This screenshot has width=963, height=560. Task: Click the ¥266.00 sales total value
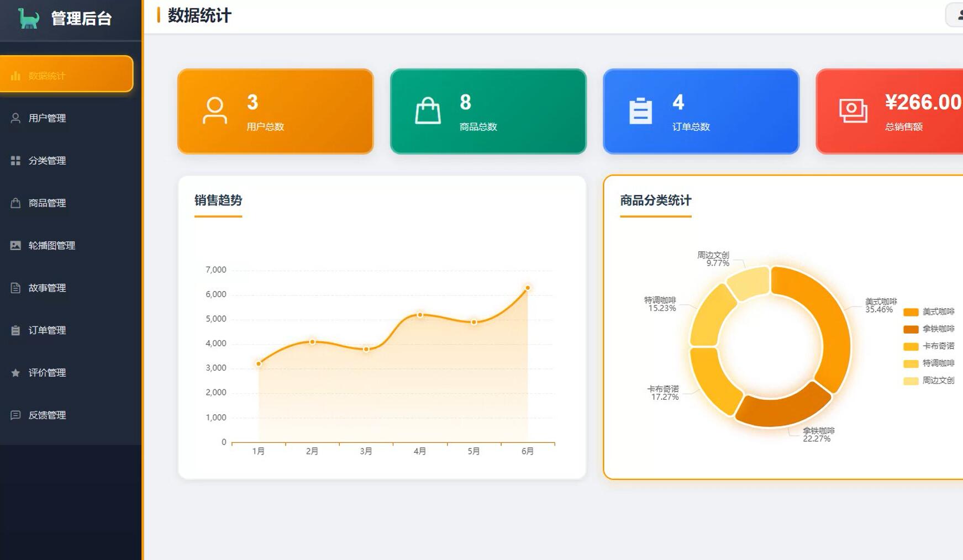pos(923,102)
